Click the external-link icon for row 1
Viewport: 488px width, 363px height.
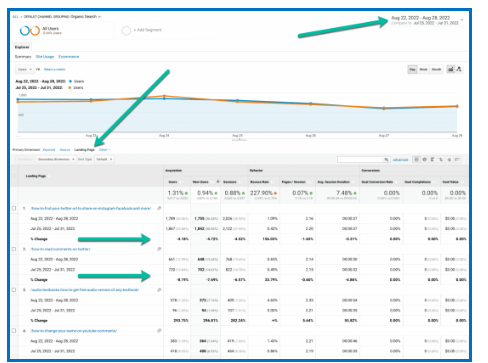pyautogui.click(x=159, y=208)
